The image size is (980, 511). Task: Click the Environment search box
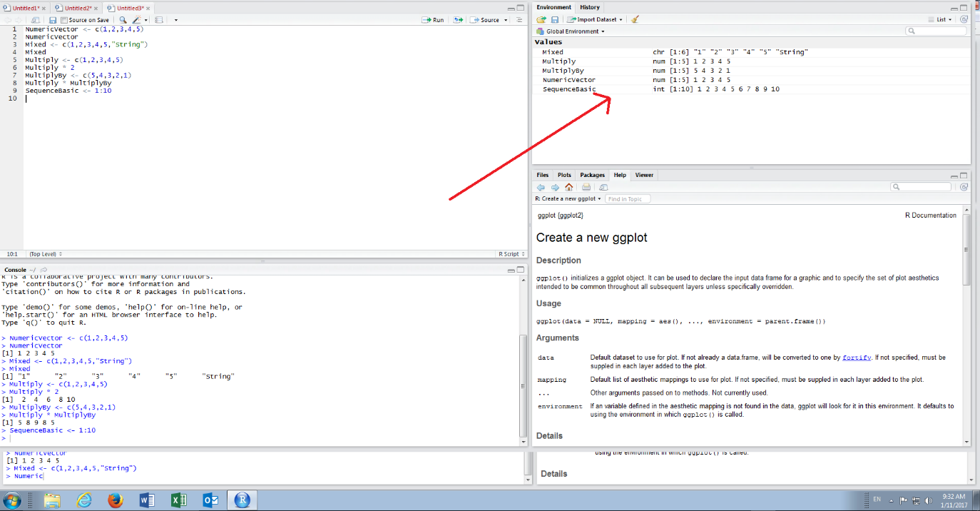(936, 31)
